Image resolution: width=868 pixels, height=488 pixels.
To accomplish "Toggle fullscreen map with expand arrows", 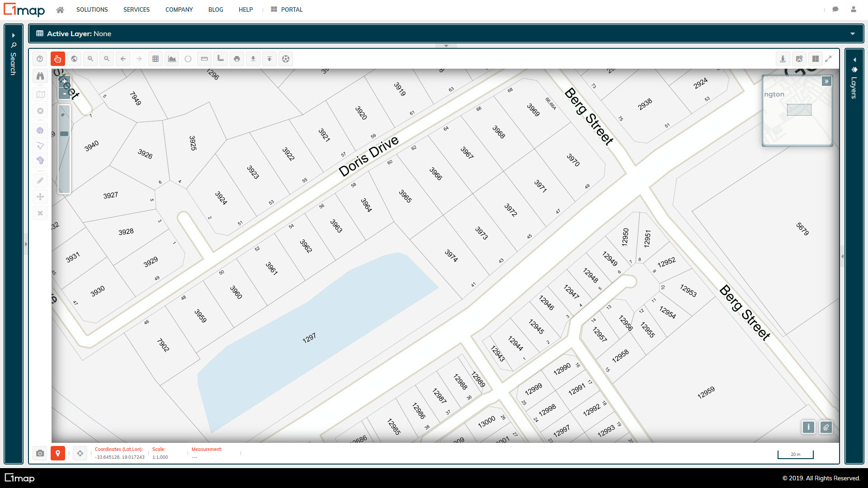I will click(x=828, y=59).
